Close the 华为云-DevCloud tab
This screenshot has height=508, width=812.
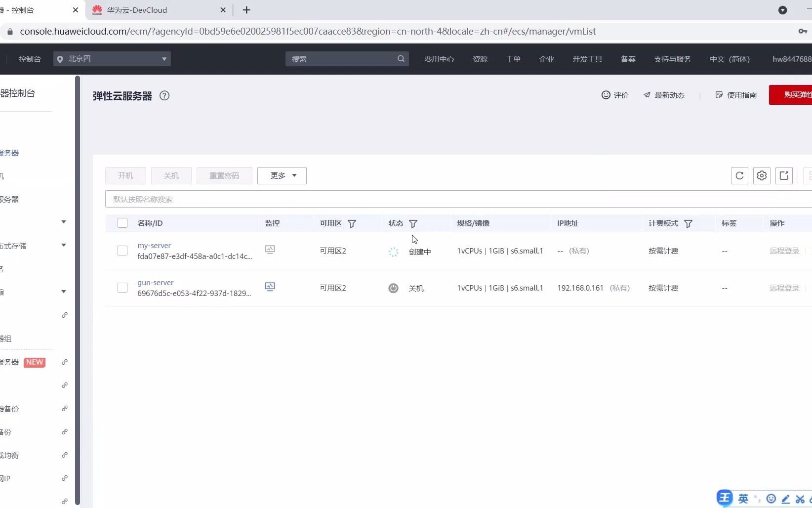click(223, 10)
